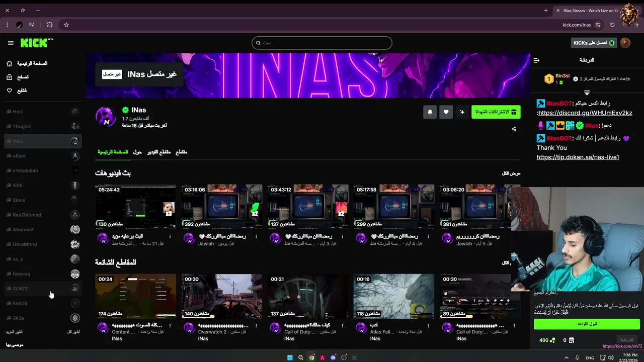The image size is (644, 362).
Task: Click the Windows Start button
Action: tap(290, 358)
